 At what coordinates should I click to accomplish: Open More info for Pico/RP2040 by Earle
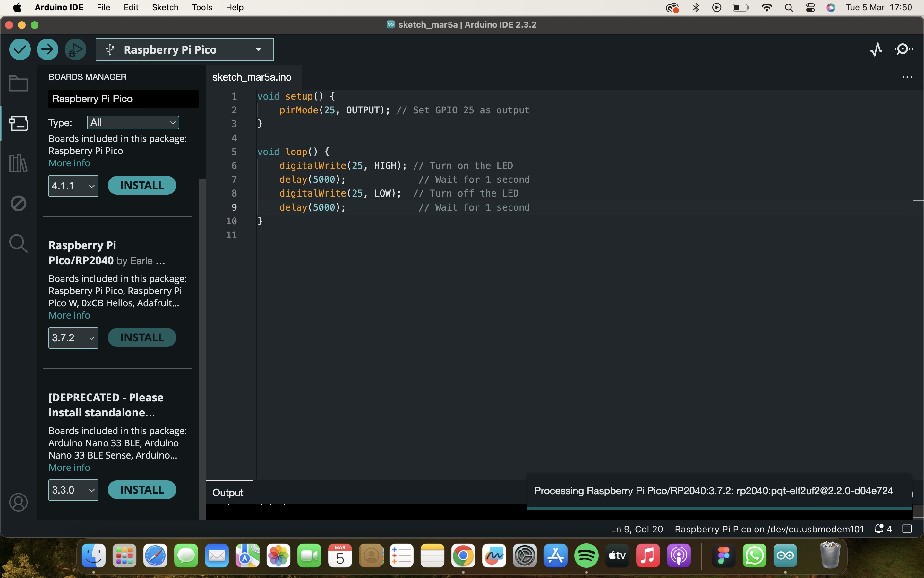69,315
